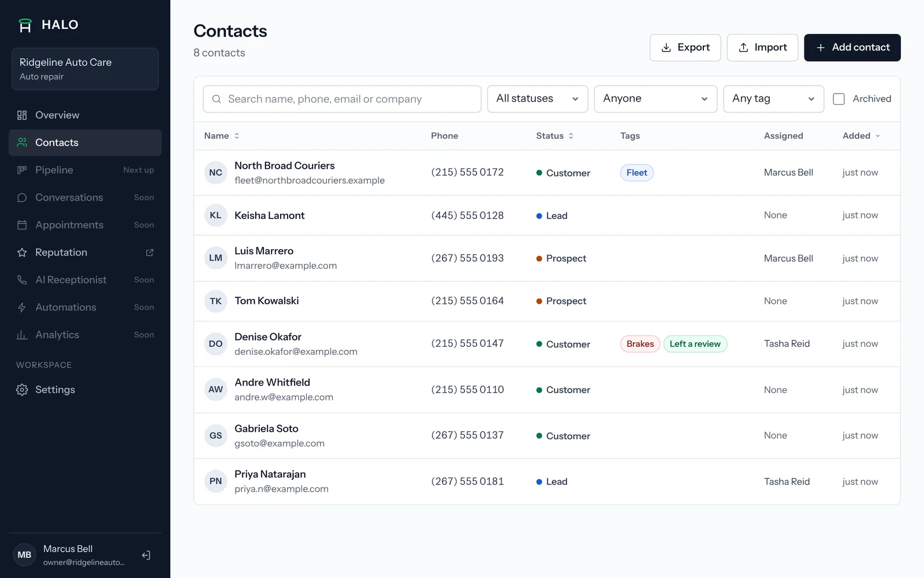
Task: Open Pipeline menu item
Action: tap(85, 170)
